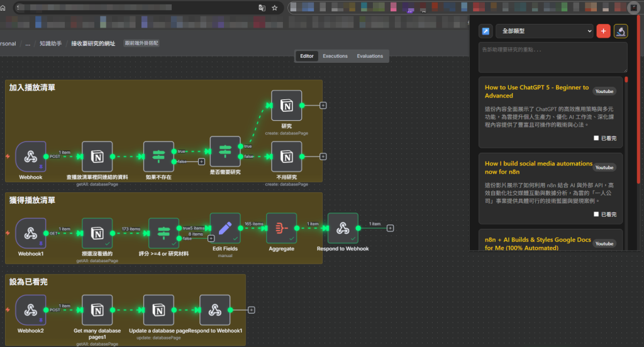644x347 pixels.
Task: Click the Edit Fields pencil node
Action: coord(225,229)
